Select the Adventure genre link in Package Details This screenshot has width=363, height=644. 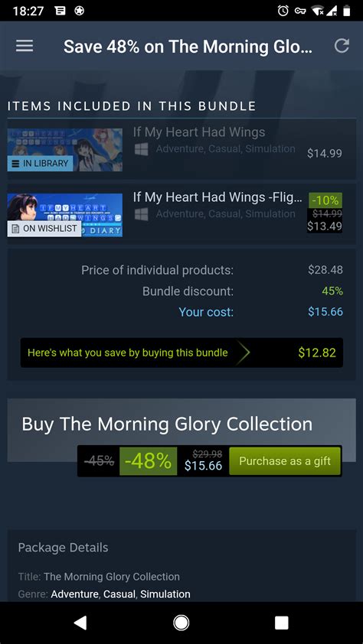pos(74,594)
